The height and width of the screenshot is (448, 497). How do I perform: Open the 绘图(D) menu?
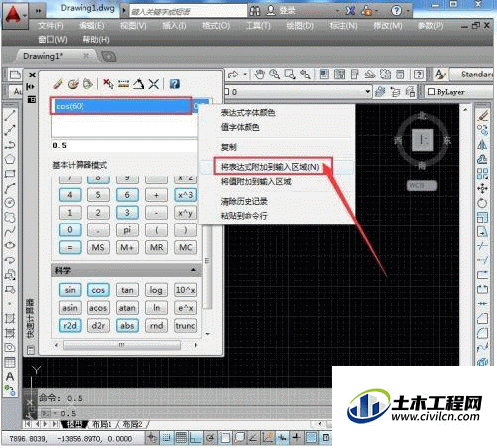tap(300, 26)
